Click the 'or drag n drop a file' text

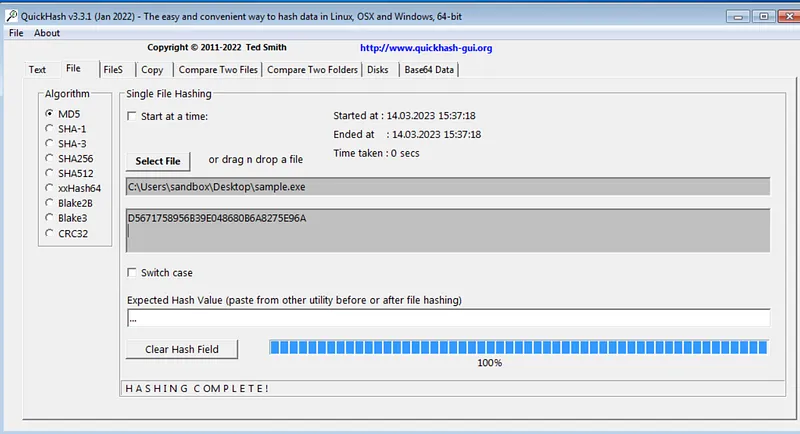click(x=256, y=160)
